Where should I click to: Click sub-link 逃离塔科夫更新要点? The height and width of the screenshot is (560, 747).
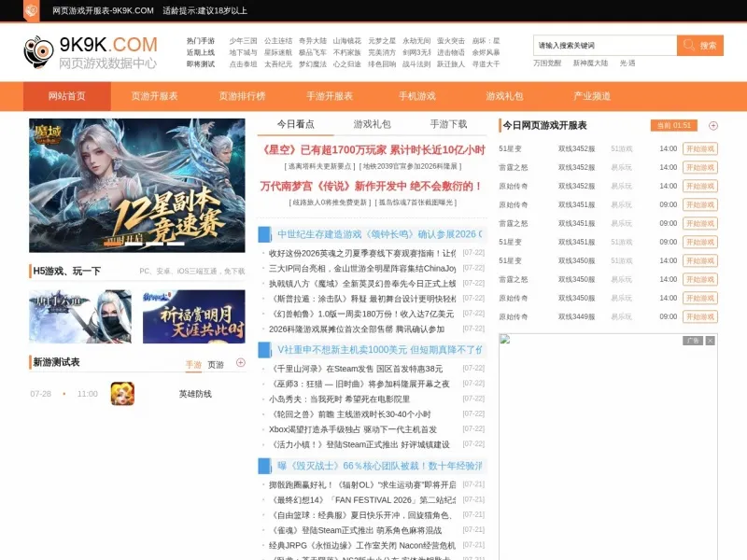319,166
